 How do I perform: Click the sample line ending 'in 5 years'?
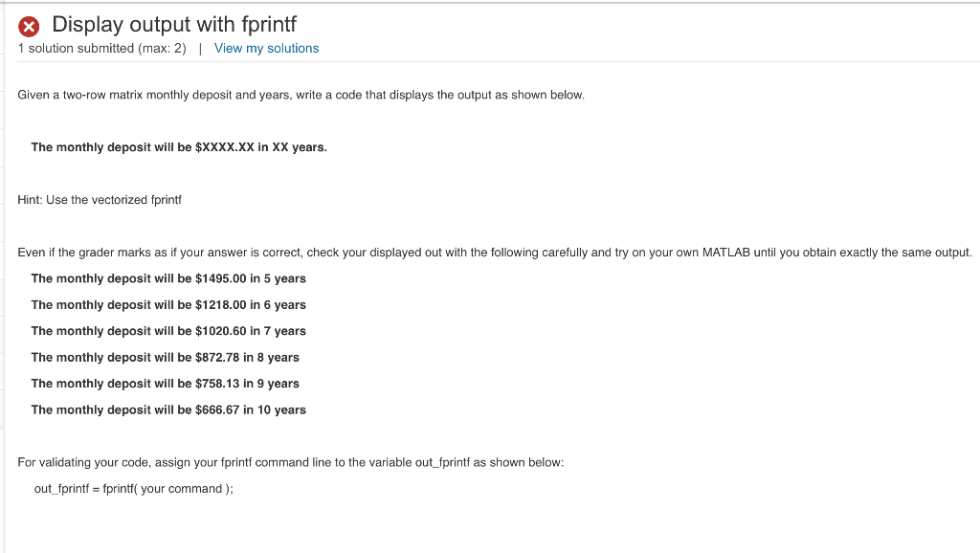click(x=167, y=278)
